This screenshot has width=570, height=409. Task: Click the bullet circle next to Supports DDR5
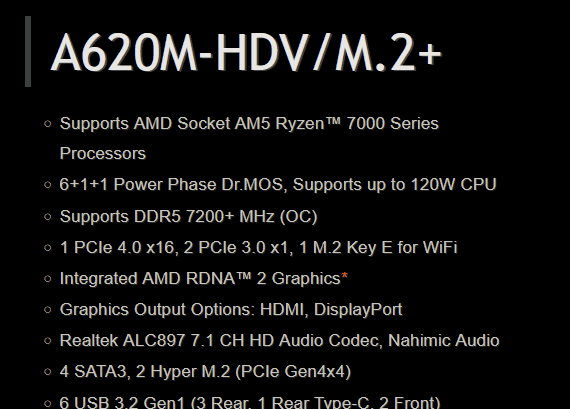pyautogui.click(x=48, y=217)
